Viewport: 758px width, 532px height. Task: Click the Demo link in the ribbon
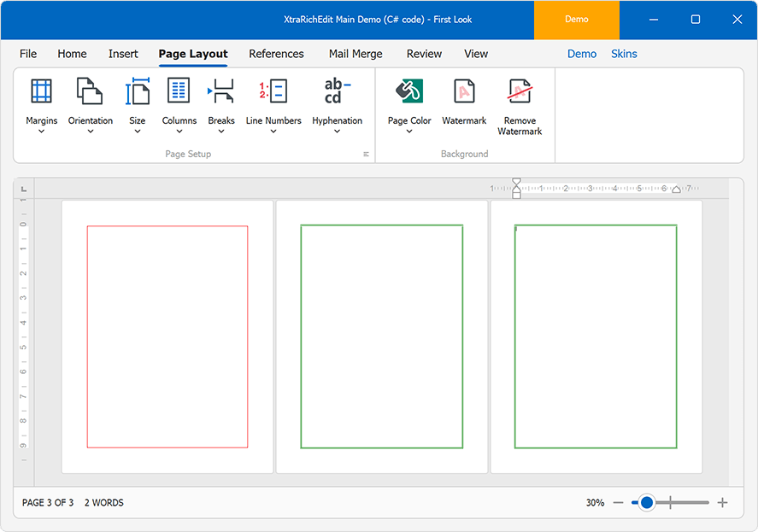point(582,53)
